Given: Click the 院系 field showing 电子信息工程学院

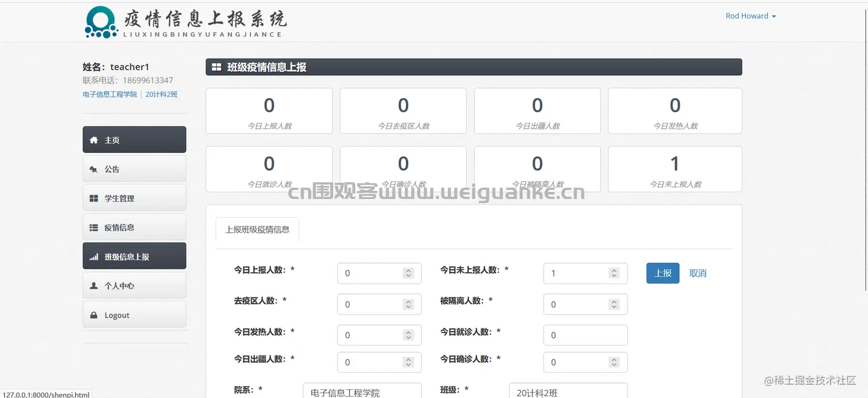Looking at the screenshot, I should coord(362,391).
